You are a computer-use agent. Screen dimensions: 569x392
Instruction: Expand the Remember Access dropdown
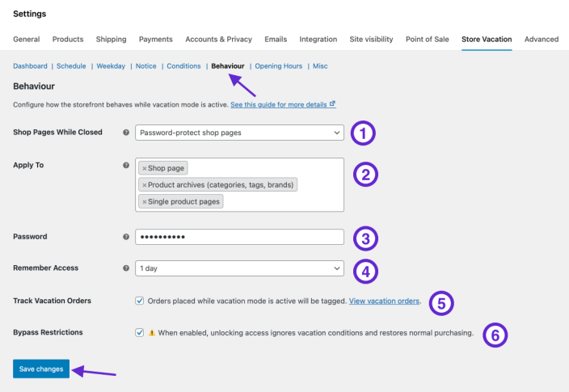[x=239, y=268]
